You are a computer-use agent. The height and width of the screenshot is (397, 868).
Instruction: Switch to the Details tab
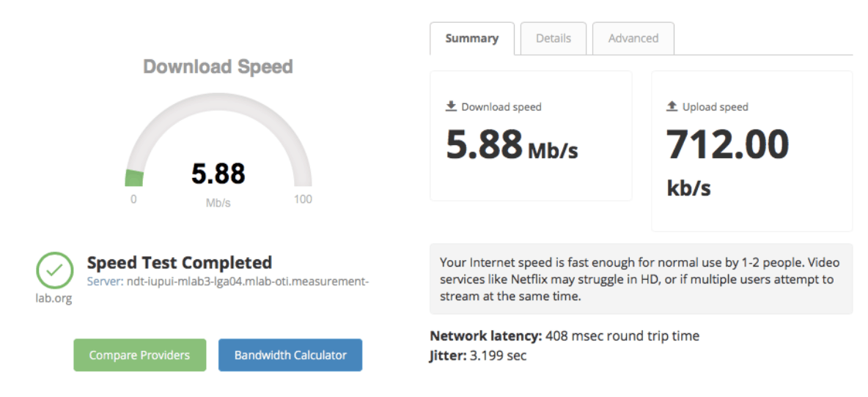pos(553,38)
